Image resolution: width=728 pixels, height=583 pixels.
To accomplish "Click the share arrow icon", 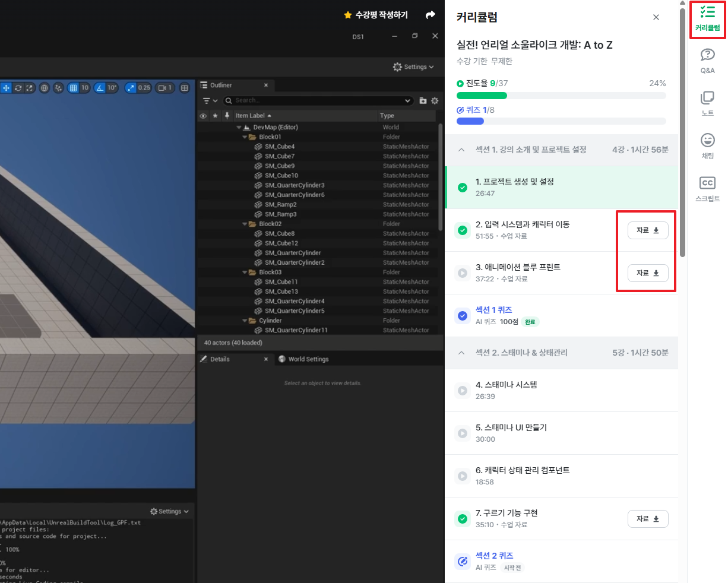I will pyautogui.click(x=431, y=15).
